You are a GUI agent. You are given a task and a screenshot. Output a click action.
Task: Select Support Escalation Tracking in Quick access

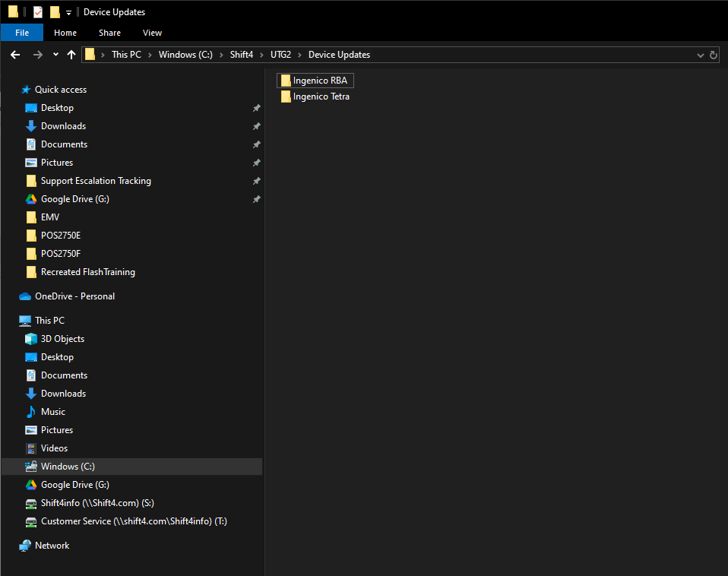click(95, 181)
